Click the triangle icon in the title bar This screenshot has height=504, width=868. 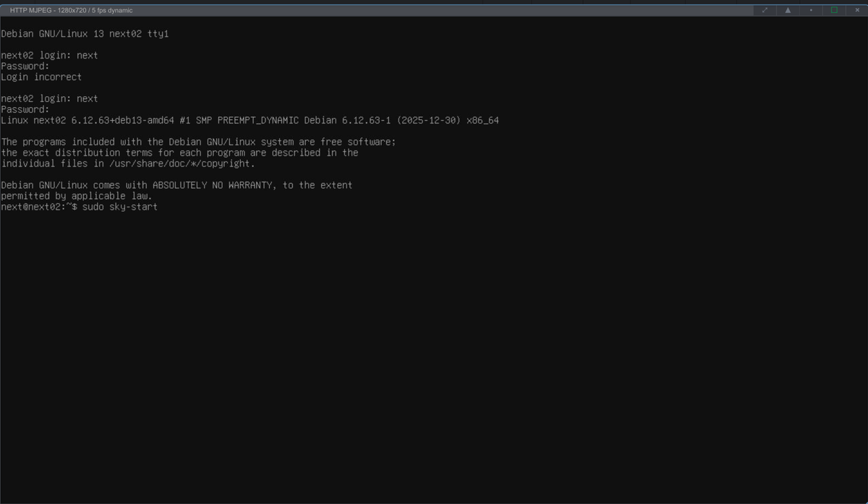pyautogui.click(x=788, y=10)
